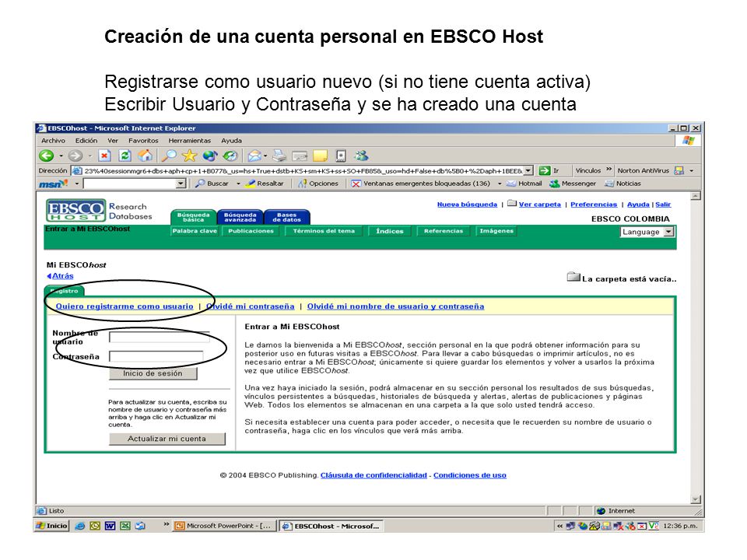Open the Media globe icon
Viewport: 747px width, 560px height.
click(x=209, y=156)
